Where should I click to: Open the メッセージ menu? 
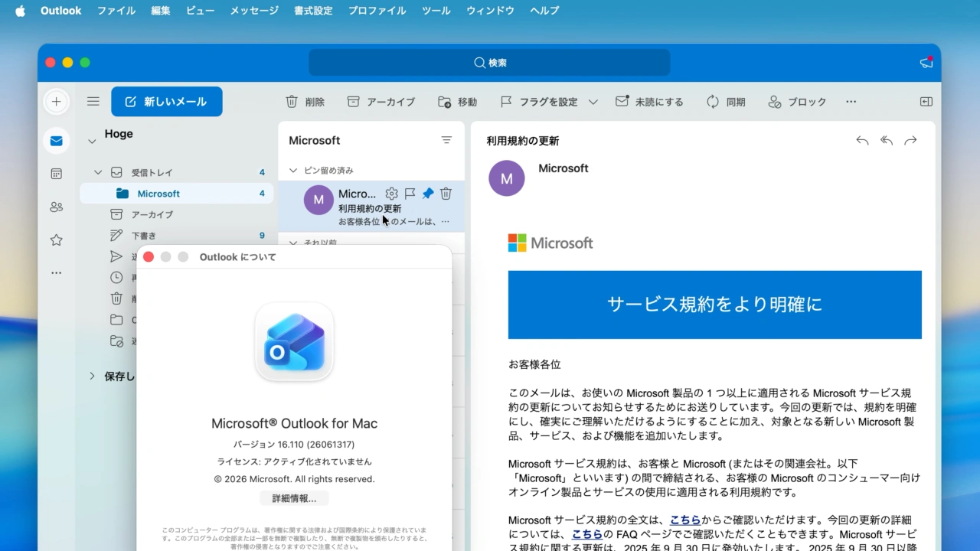254,11
